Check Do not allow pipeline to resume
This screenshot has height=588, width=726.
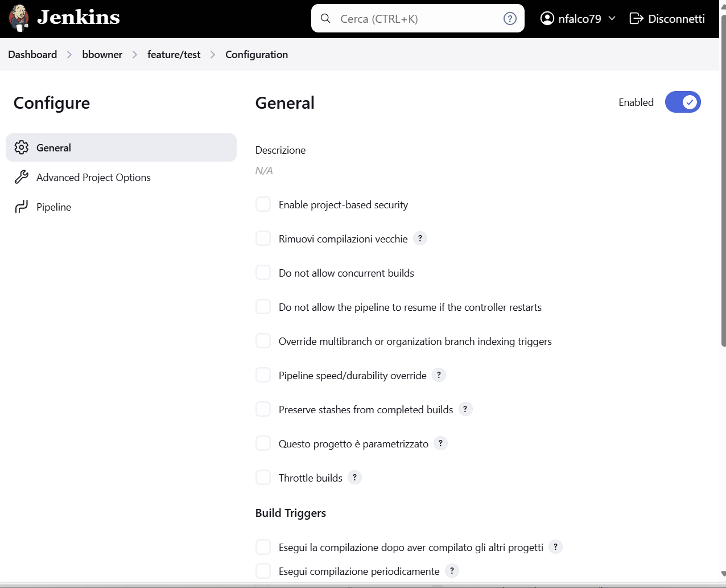pos(263,307)
